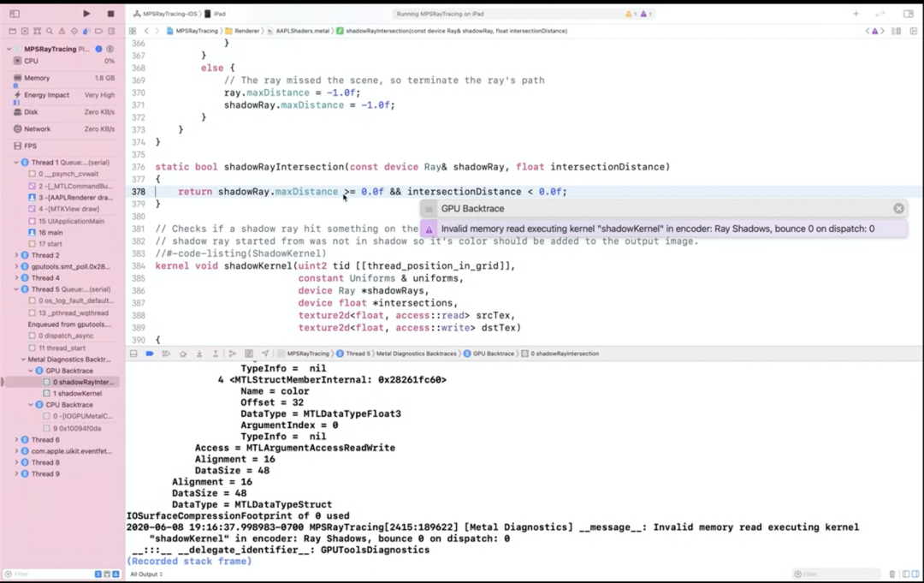The width and height of the screenshot is (924, 583).
Task: Click Simulate Location arrow icon
Action: click(265, 354)
